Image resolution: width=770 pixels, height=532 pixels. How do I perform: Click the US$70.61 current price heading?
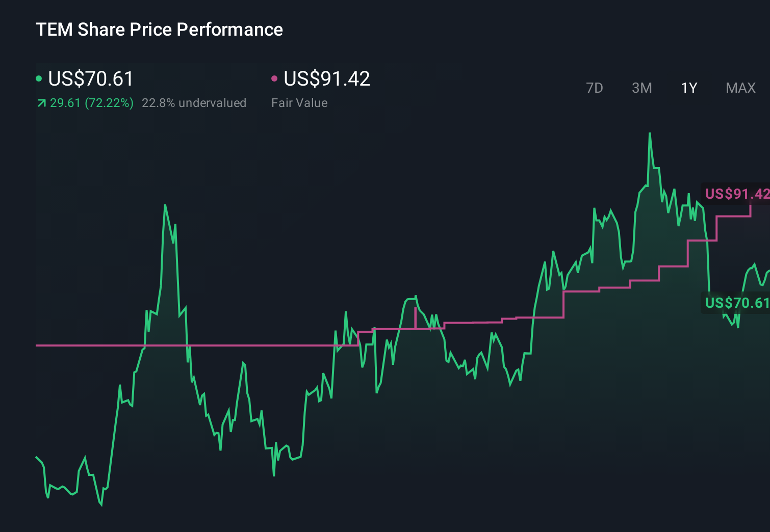tap(90, 78)
